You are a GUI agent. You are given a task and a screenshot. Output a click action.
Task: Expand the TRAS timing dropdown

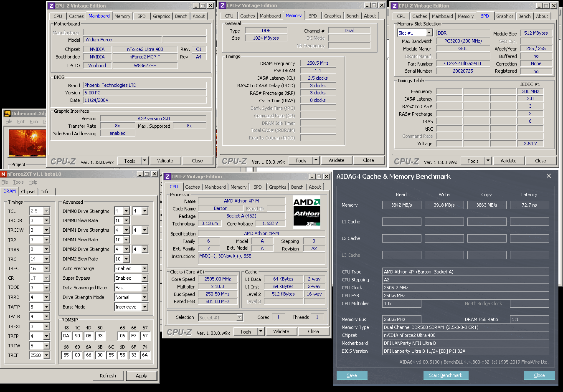coord(46,249)
